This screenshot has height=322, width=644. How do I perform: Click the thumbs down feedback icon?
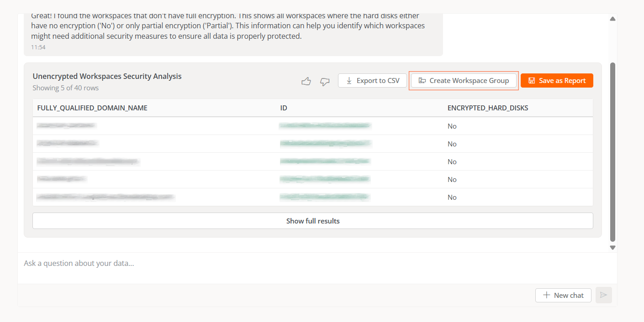point(325,81)
